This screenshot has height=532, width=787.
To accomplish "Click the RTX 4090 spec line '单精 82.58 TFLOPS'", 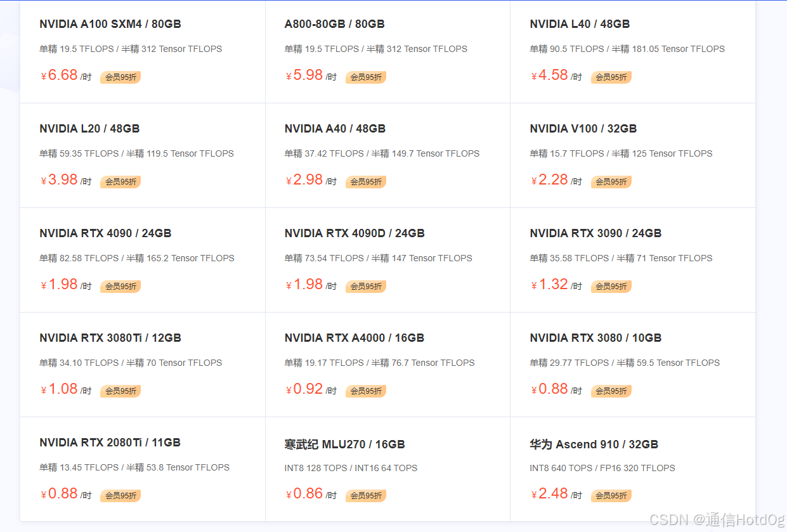I will (137, 258).
